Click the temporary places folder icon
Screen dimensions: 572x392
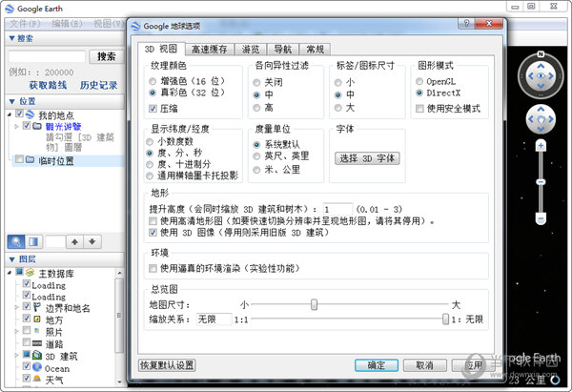pos(30,160)
